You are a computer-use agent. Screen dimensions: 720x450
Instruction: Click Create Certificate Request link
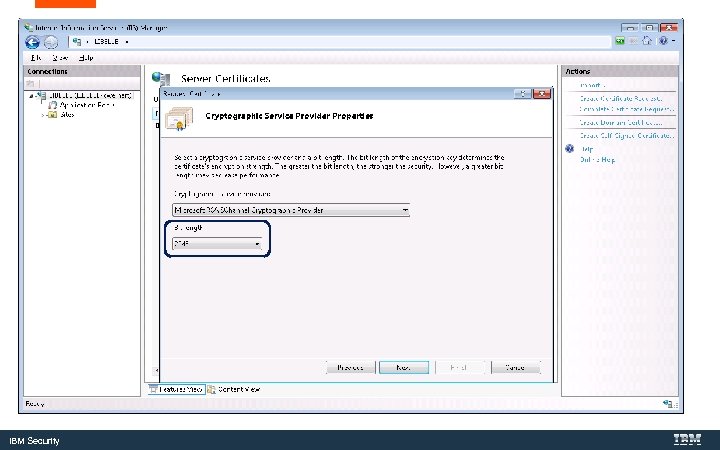pos(621,98)
